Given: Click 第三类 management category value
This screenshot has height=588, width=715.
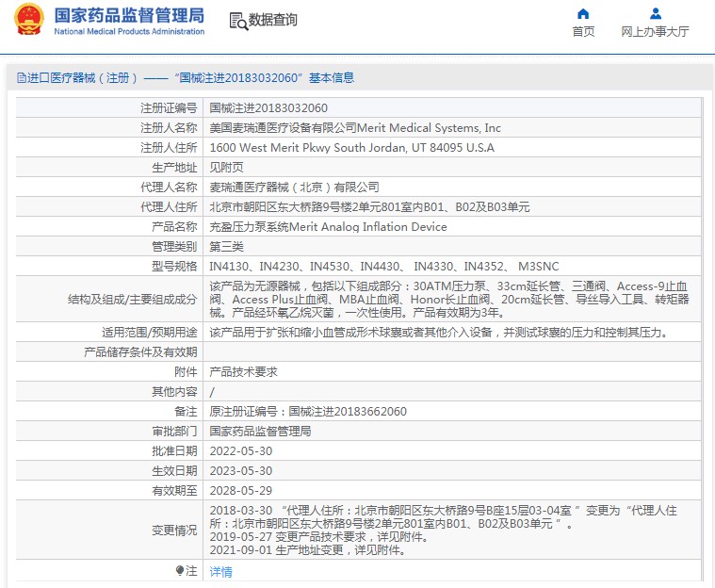Looking at the screenshot, I should click(226, 246).
